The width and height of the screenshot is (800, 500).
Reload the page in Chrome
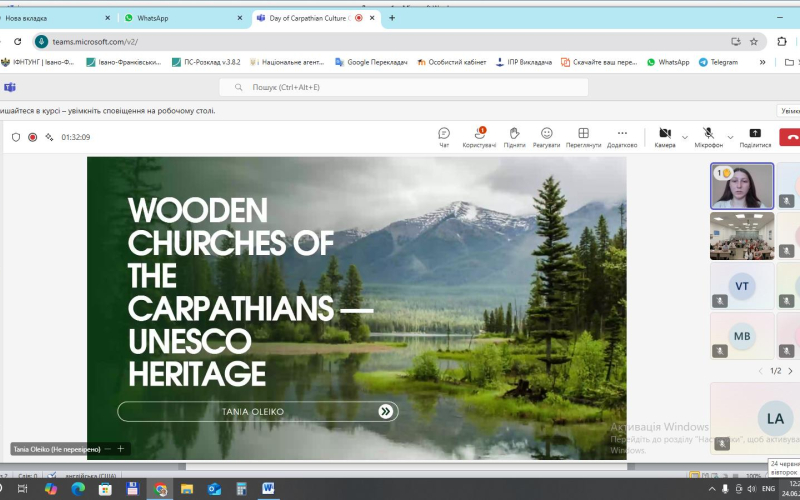(x=18, y=42)
